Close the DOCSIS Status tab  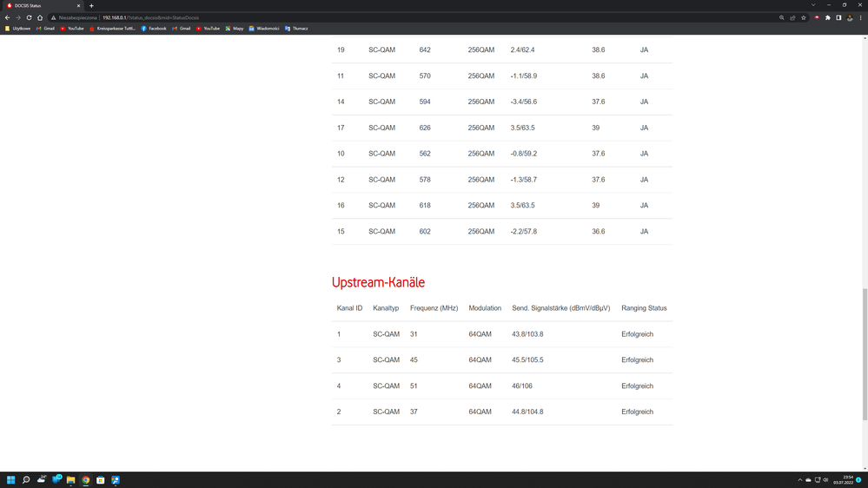tap(78, 5)
